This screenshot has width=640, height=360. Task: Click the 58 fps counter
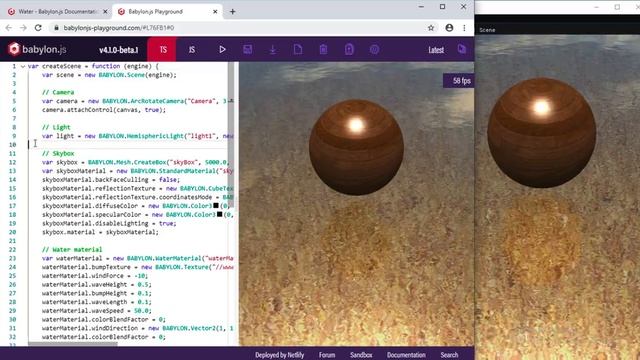pos(459,81)
